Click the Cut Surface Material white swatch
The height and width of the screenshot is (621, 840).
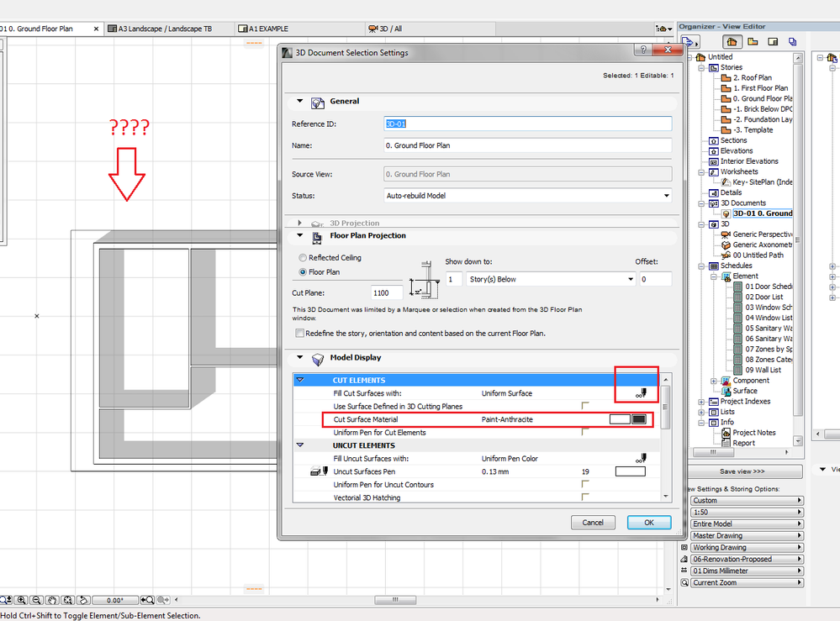(x=620, y=419)
